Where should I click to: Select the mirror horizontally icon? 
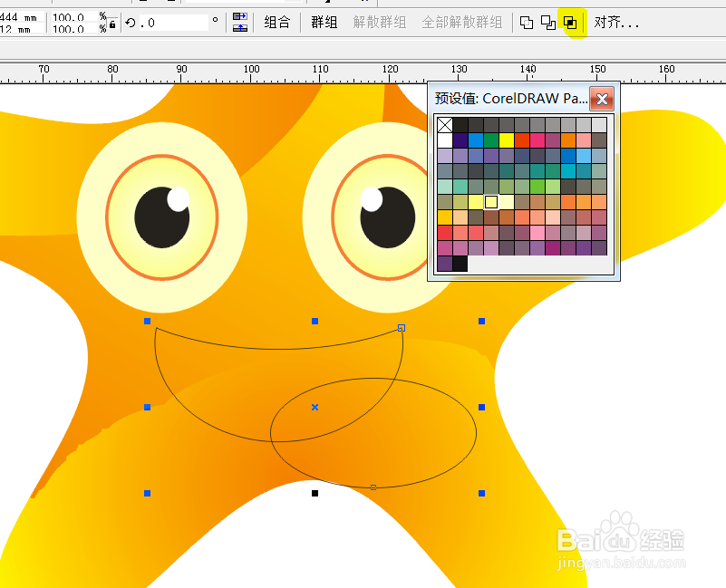240,15
